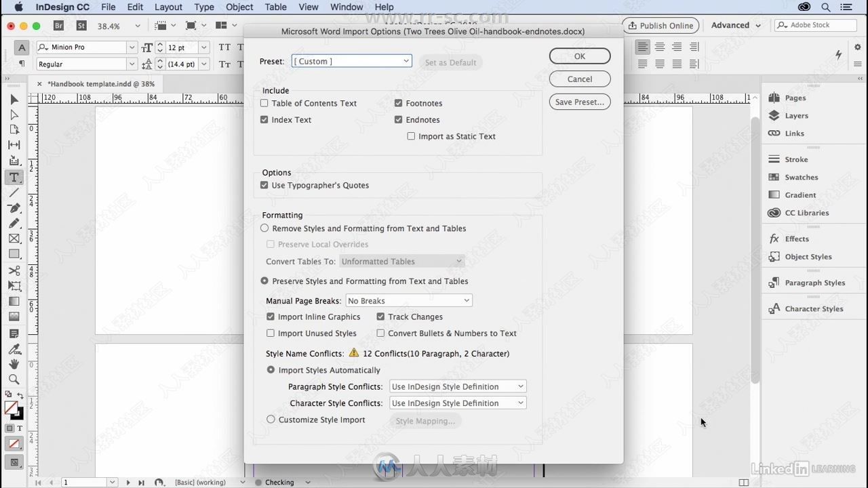This screenshot has height=488, width=868.
Task: Open the 38.4% zoom level dropdown
Action: pyautogui.click(x=138, y=26)
